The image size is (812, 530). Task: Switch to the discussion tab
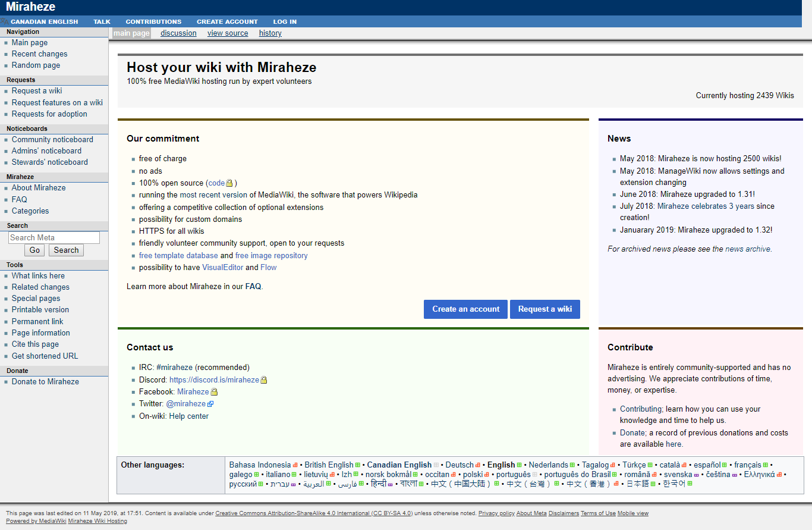pos(178,33)
